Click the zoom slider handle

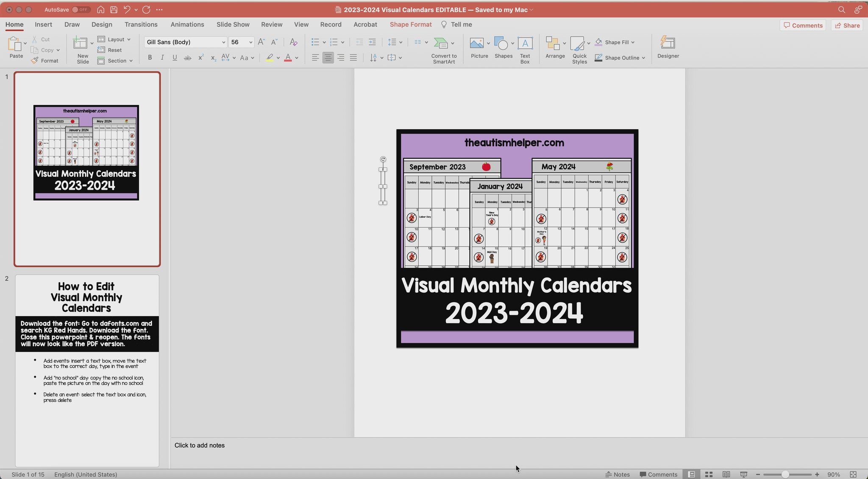[785, 474]
